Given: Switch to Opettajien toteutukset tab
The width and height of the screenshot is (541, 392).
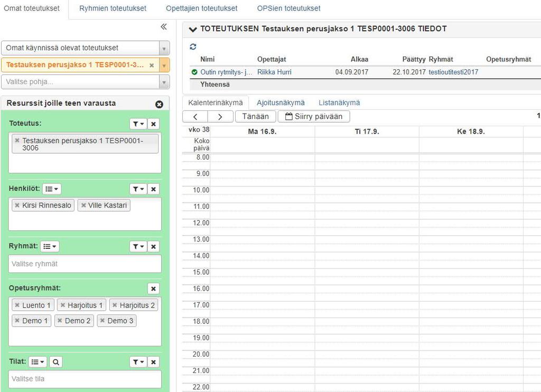Looking at the screenshot, I should 201,8.
